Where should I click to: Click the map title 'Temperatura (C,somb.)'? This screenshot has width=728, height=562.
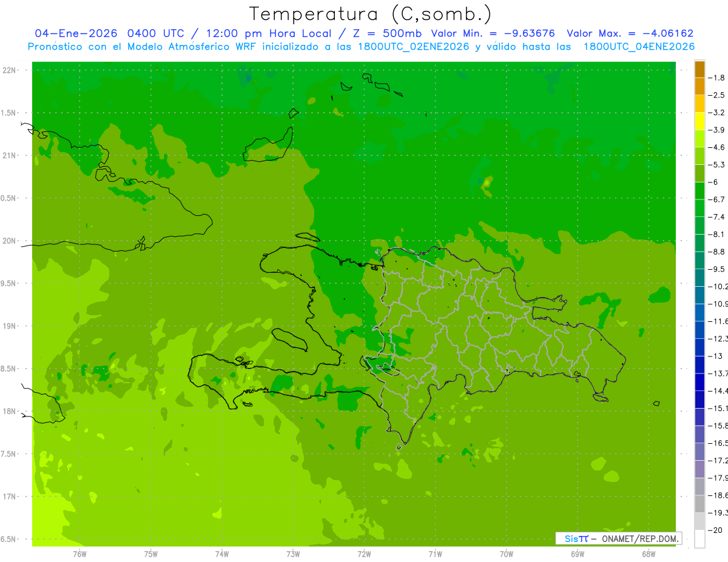[370, 13]
